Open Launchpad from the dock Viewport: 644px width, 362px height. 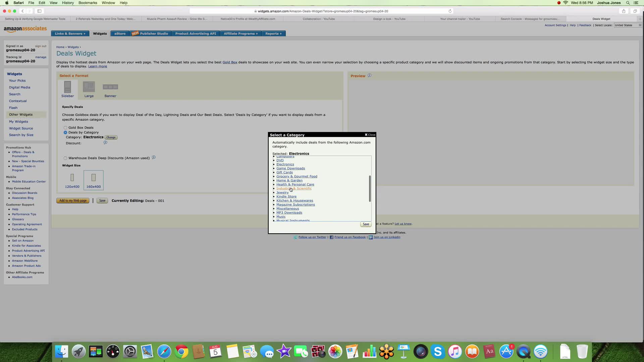point(79,352)
